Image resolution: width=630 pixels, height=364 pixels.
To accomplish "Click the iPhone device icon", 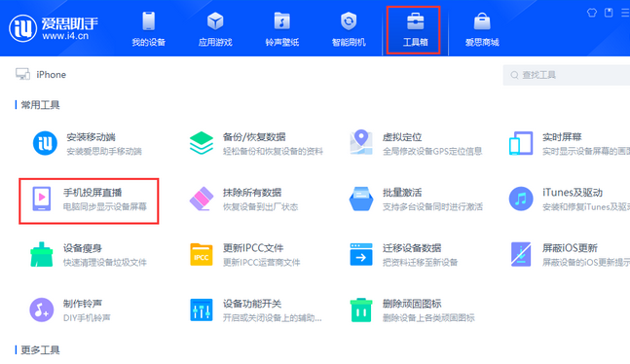I will [x=22, y=74].
